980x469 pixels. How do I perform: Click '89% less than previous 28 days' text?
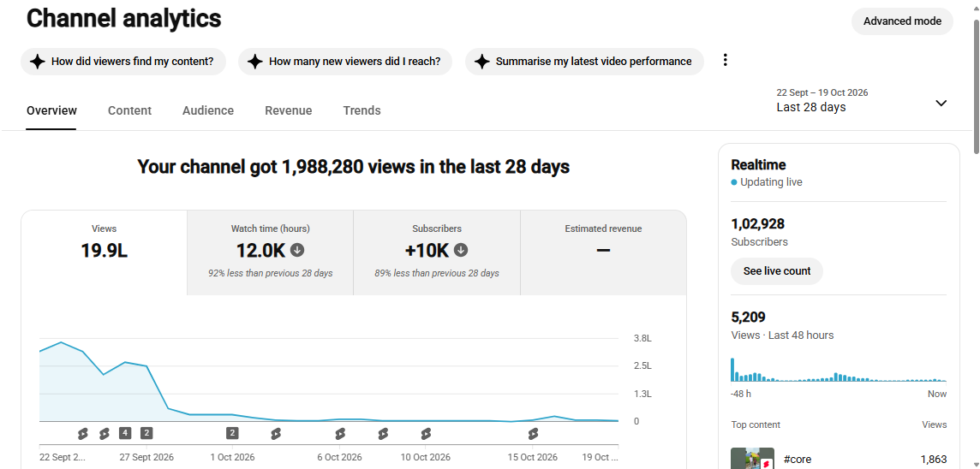pos(437,273)
